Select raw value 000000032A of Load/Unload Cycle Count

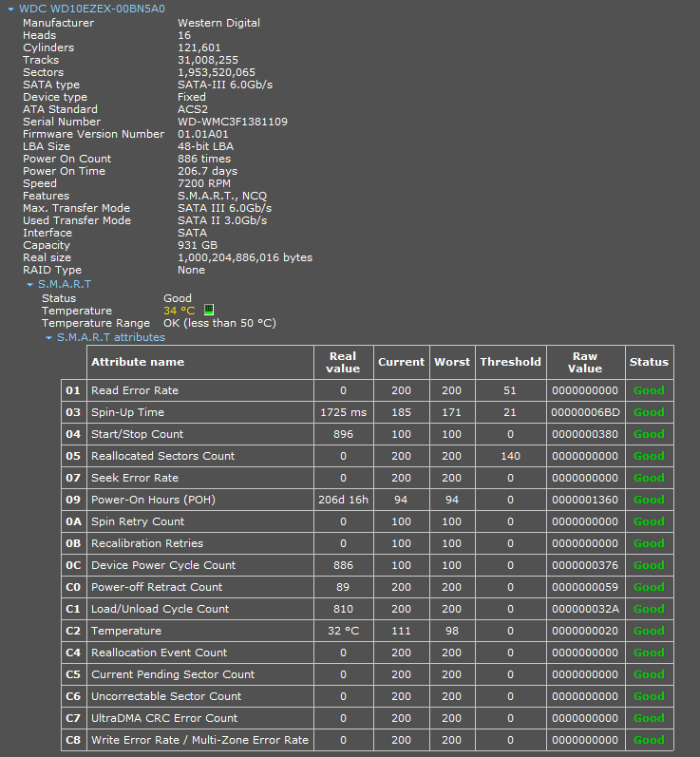585,609
